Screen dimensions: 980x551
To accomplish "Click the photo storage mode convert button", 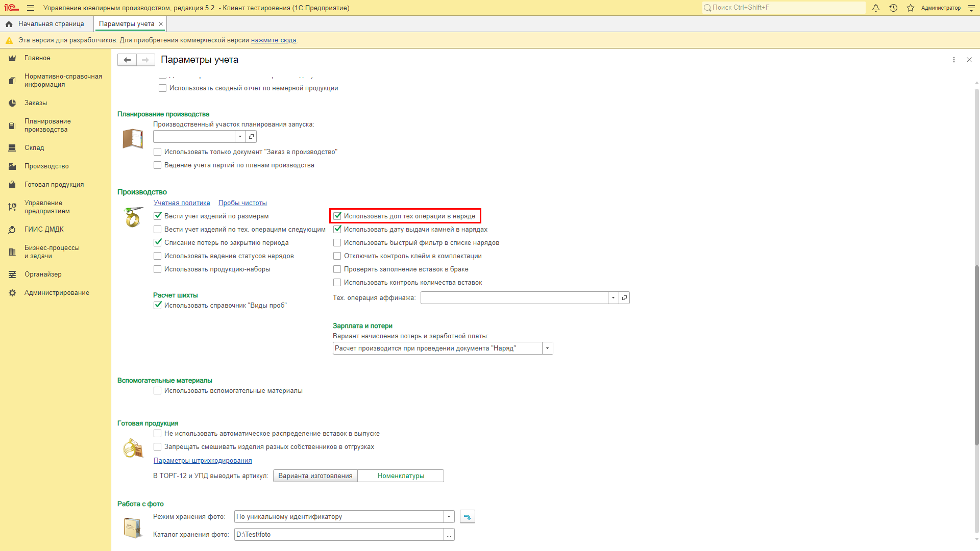I will pos(468,517).
